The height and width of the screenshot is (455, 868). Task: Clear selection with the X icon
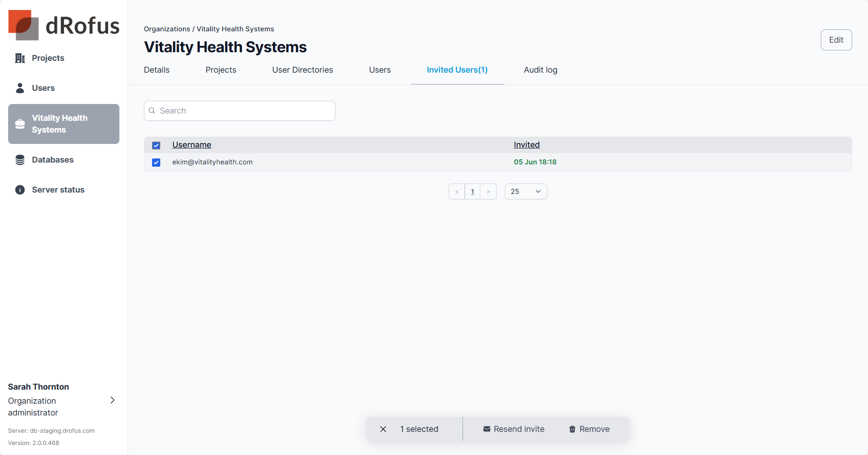click(x=383, y=429)
